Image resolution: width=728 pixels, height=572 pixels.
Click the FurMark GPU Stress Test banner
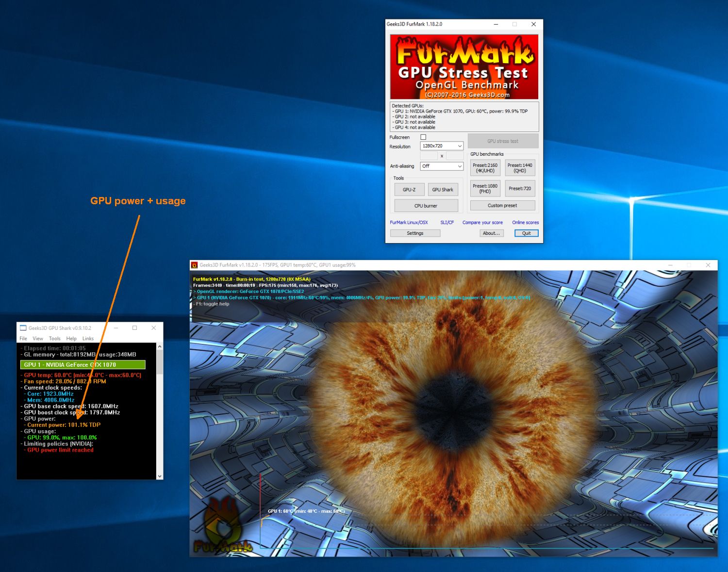tap(464, 67)
